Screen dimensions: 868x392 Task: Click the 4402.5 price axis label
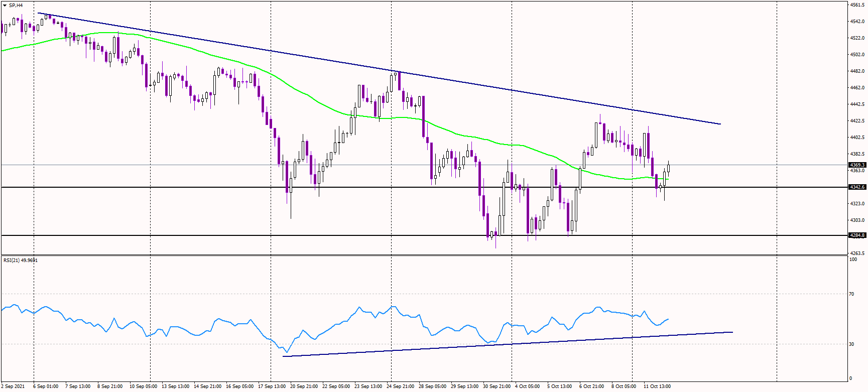(x=857, y=138)
